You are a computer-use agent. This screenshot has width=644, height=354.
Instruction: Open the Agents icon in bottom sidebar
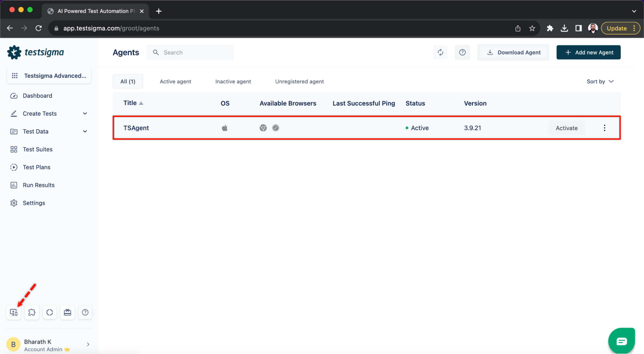[14, 312]
